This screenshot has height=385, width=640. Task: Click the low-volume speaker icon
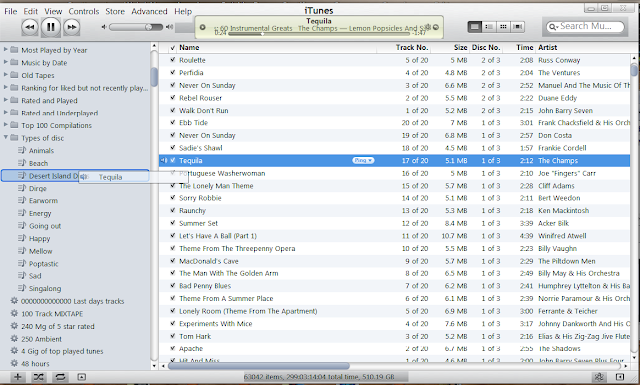[x=104, y=27]
